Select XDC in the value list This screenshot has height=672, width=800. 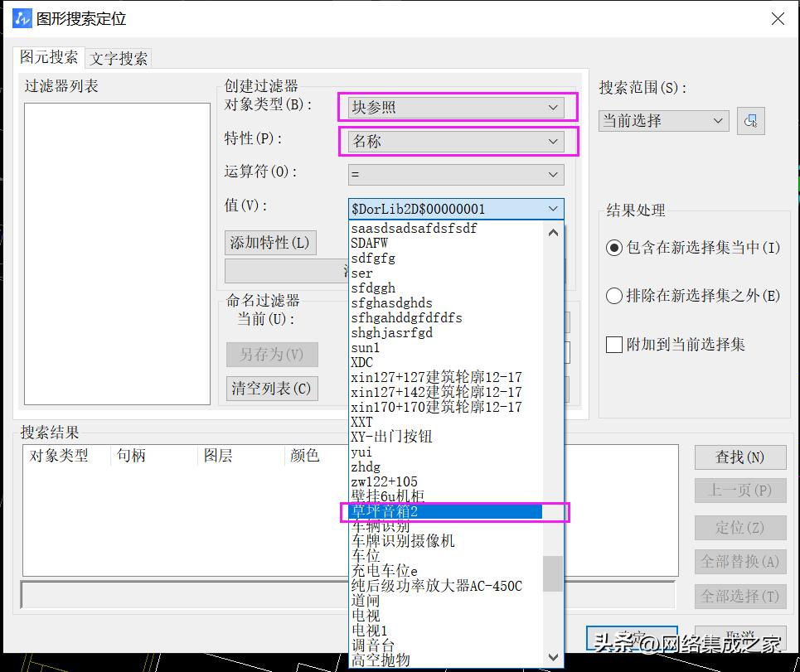pyautogui.click(x=447, y=362)
